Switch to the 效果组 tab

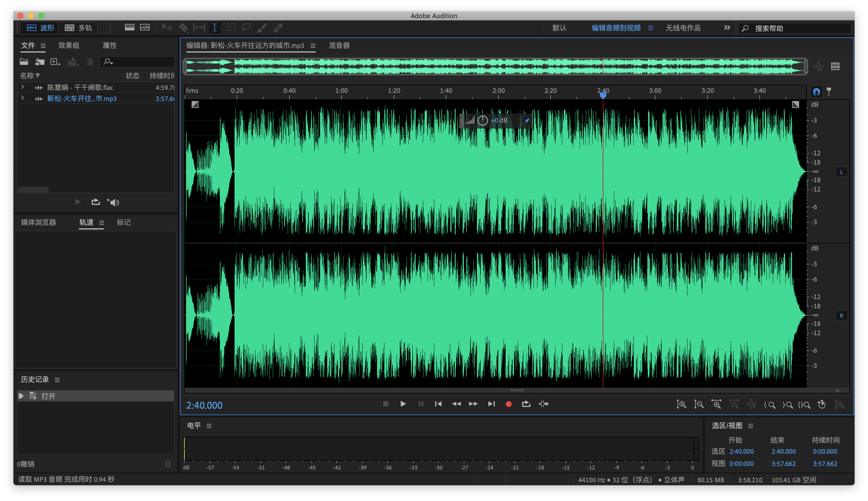pyautogui.click(x=69, y=46)
